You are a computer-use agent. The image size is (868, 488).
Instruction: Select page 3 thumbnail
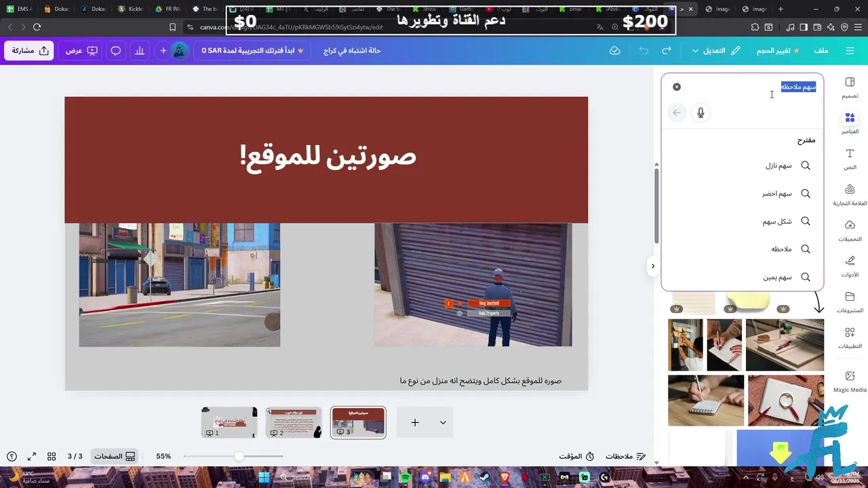pyautogui.click(x=358, y=422)
